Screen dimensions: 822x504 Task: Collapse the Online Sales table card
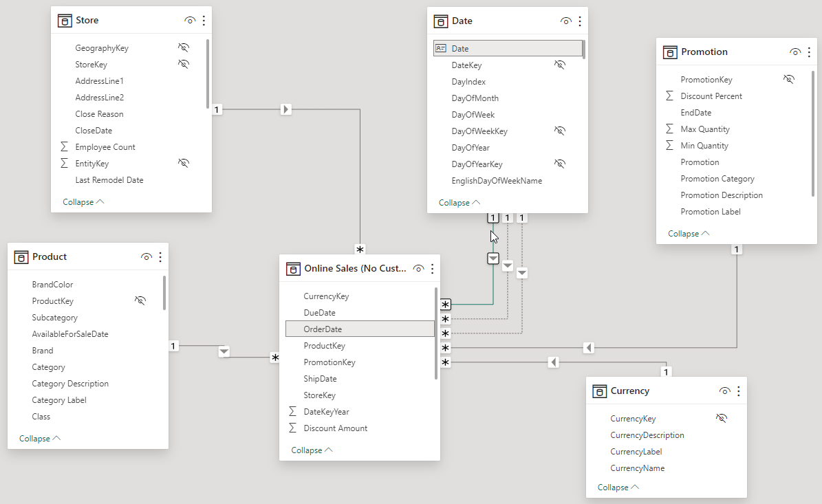312,450
